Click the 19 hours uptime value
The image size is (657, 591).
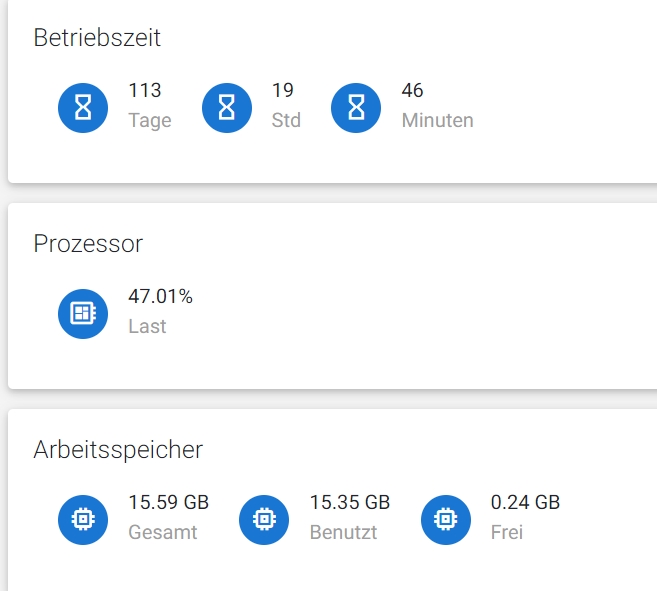tap(283, 91)
